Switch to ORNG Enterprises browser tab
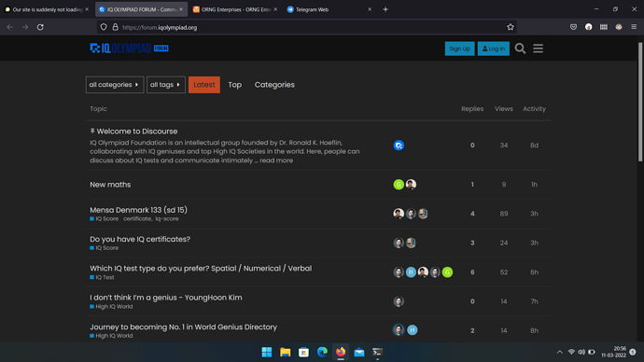The height and width of the screenshot is (362, 644). click(x=236, y=9)
